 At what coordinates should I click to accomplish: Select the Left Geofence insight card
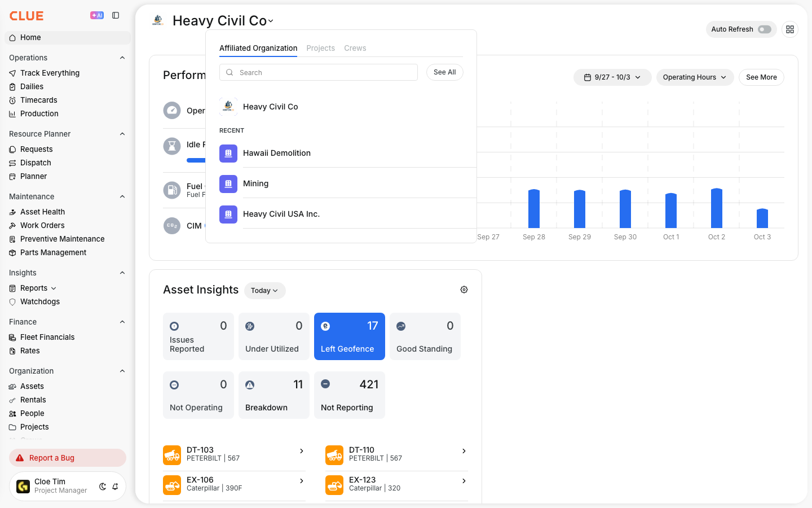(350, 336)
